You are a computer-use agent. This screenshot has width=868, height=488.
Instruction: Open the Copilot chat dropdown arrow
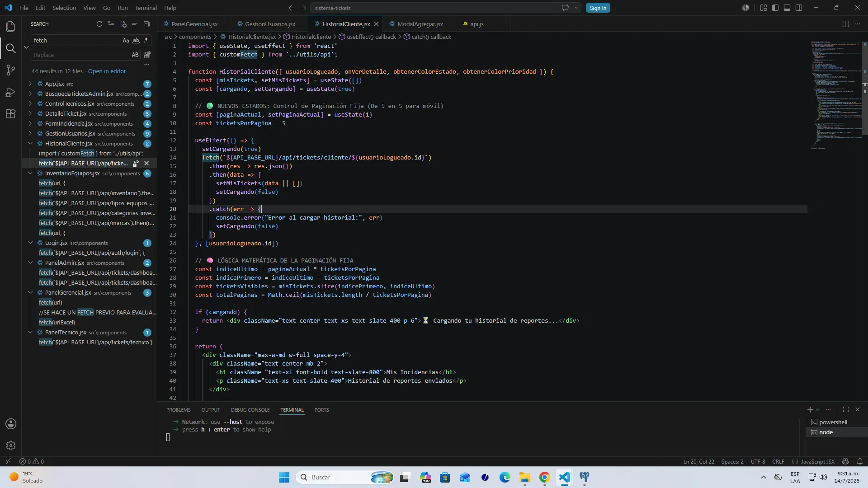point(576,8)
